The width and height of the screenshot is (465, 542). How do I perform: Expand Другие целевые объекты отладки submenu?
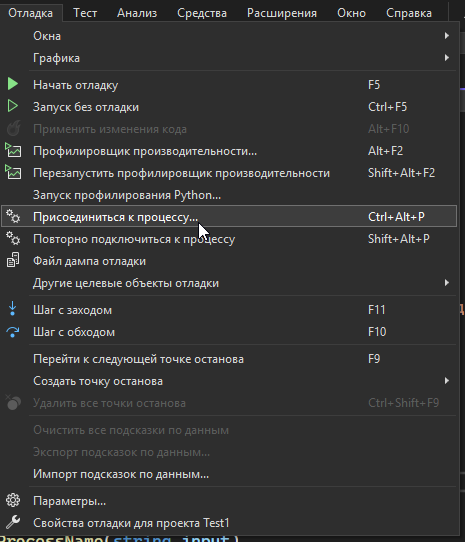tap(447, 283)
